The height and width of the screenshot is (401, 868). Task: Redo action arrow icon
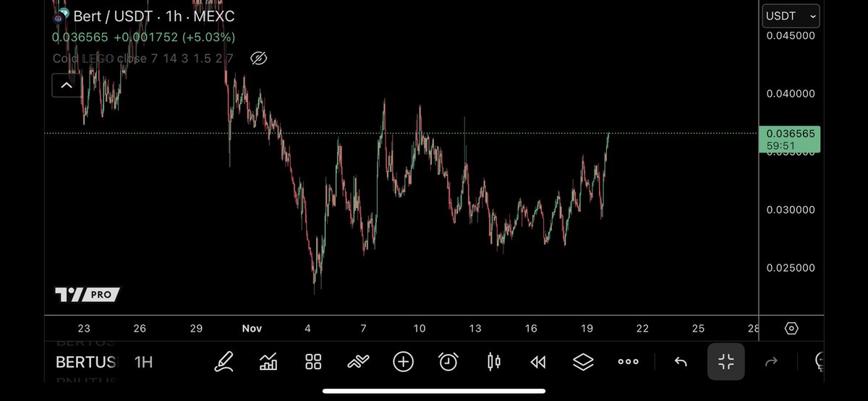click(x=771, y=362)
